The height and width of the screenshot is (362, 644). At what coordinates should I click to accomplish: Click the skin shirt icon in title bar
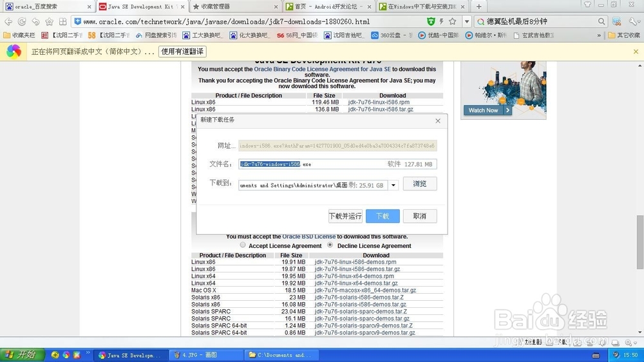tap(587, 5)
